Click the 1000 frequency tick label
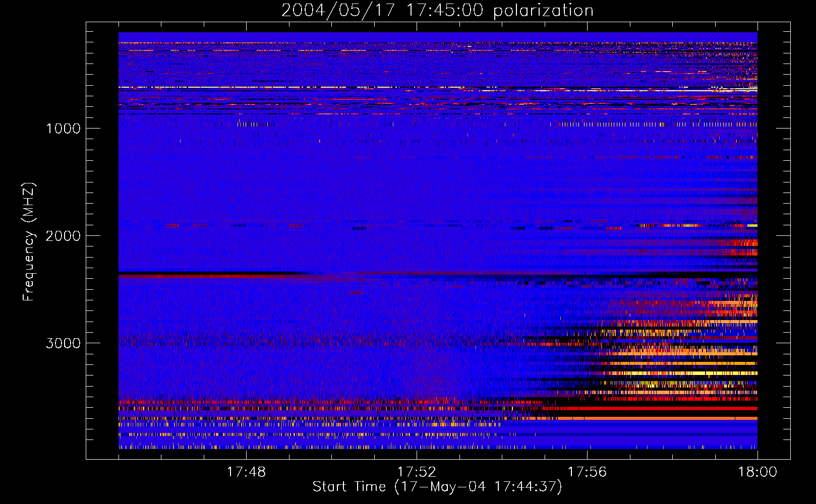 click(x=63, y=129)
